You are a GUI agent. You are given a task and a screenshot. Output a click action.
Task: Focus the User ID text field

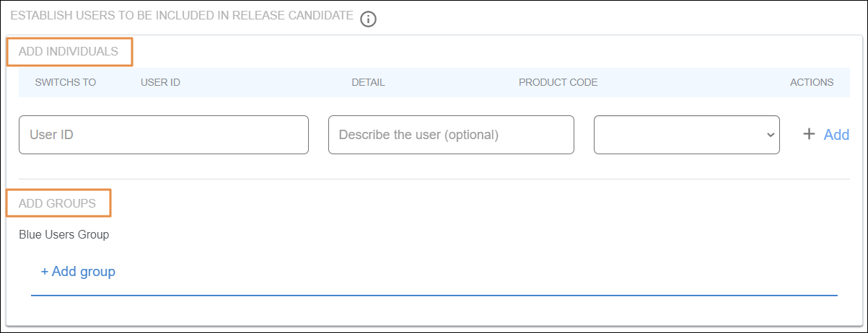pos(164,135)
